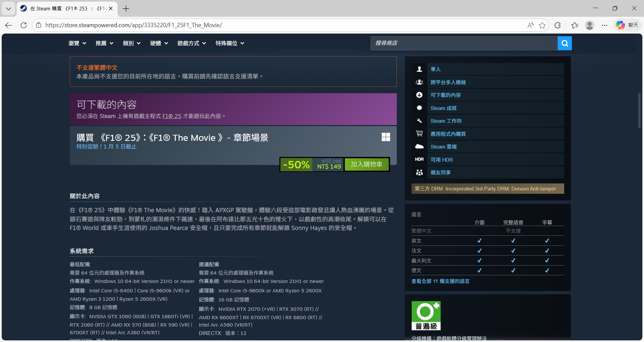This screenshot has width=644, height=342.
Task: Expand the 瀏覽 dropdown menu
Action: coord(77,43)
